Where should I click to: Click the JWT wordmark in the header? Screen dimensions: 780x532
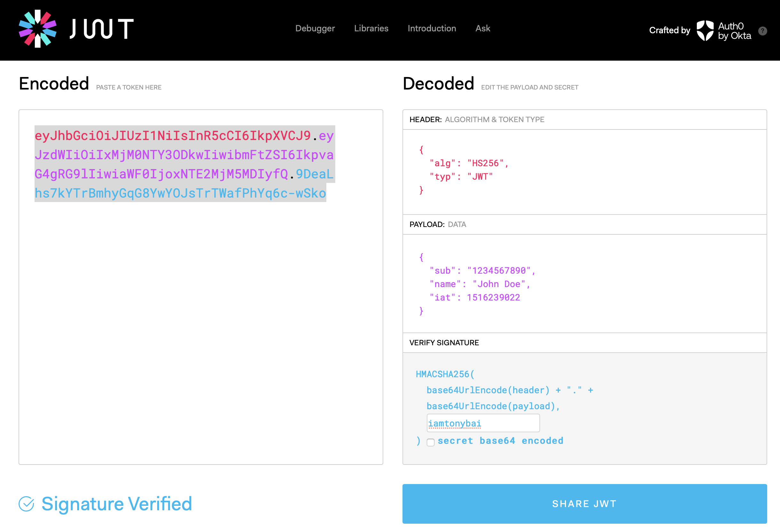[102, 29]
